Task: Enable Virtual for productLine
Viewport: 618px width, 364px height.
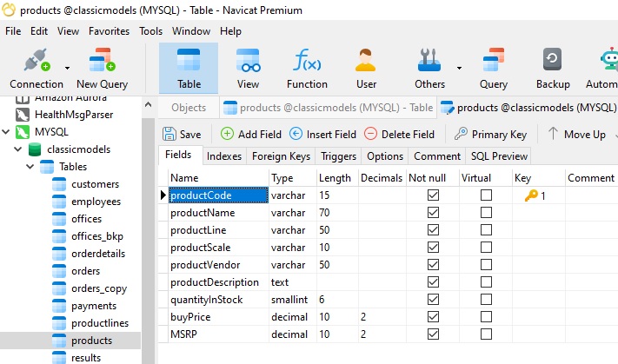Action: 486,229
